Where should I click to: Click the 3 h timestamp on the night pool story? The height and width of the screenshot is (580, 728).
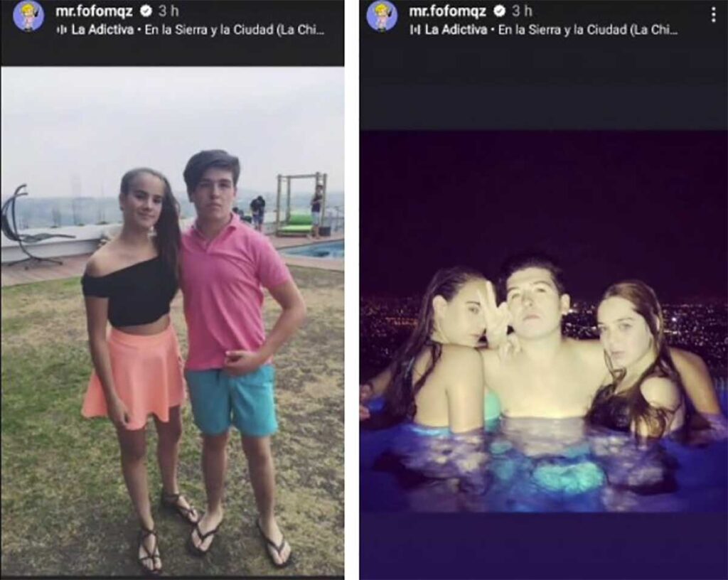pos(522,11)
